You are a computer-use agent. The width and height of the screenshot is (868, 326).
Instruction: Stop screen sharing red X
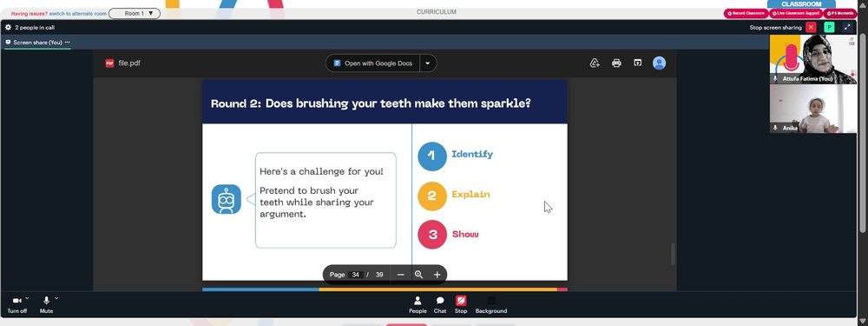point(811,27)
